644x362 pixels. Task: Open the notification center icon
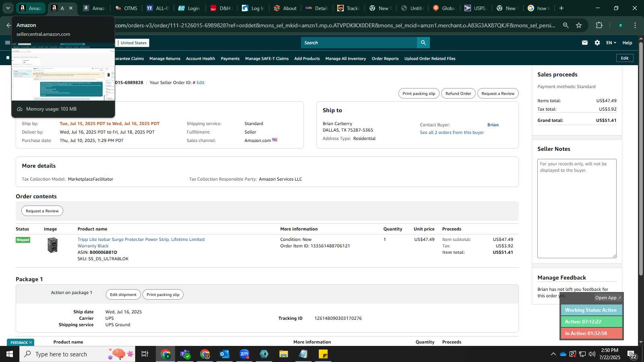pos(633,354)
